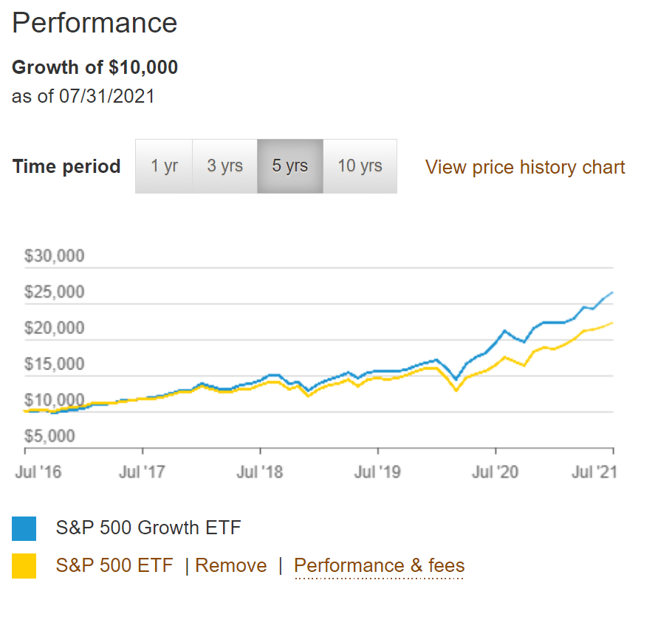
Task: Click the Time period label
Action: (x=66, y=167)
